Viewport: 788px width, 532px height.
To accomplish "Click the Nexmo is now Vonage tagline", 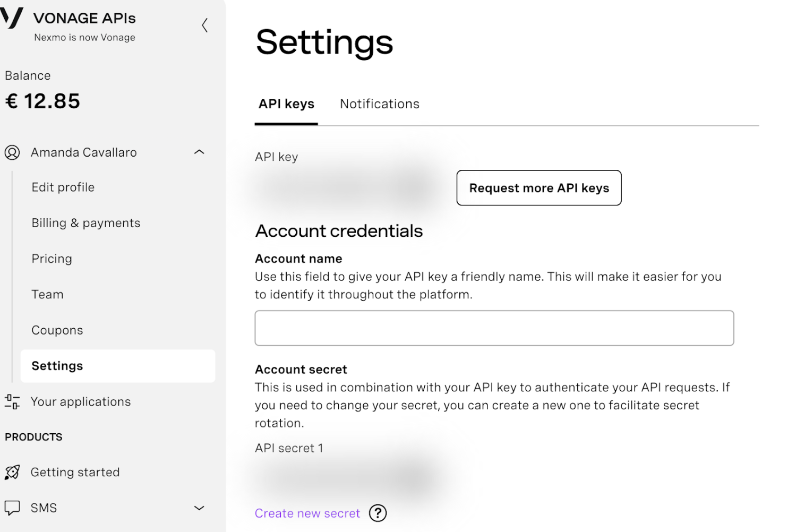I will pyautogui.click(x=84, y=38).
